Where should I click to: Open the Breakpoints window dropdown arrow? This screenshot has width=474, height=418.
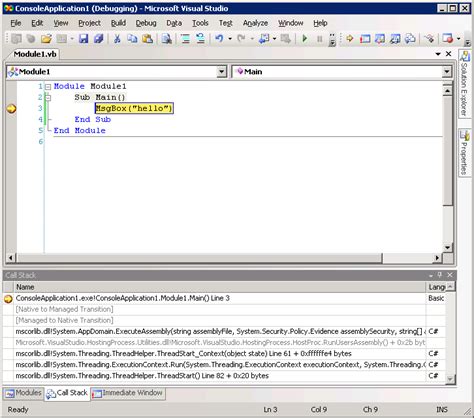click(458, 39)
